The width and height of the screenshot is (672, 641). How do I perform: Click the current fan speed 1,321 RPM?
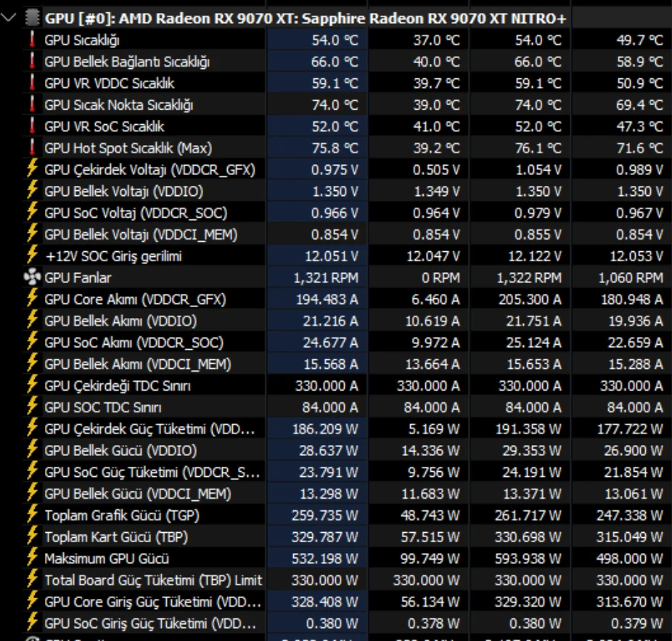point(326,278)
